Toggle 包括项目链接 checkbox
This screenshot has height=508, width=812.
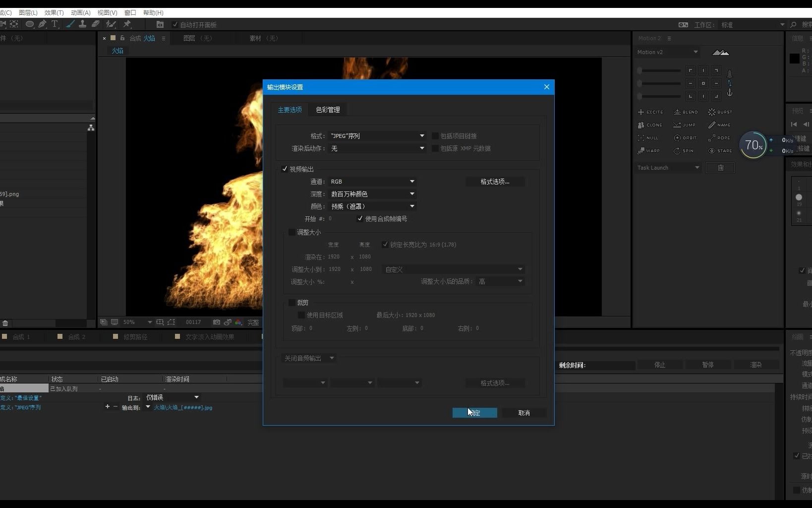[435, 136]
